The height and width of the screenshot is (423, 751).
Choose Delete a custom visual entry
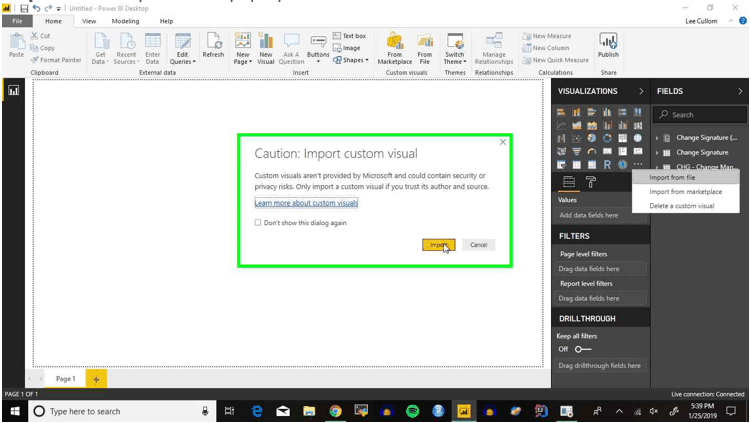click(x=685, y=206)
